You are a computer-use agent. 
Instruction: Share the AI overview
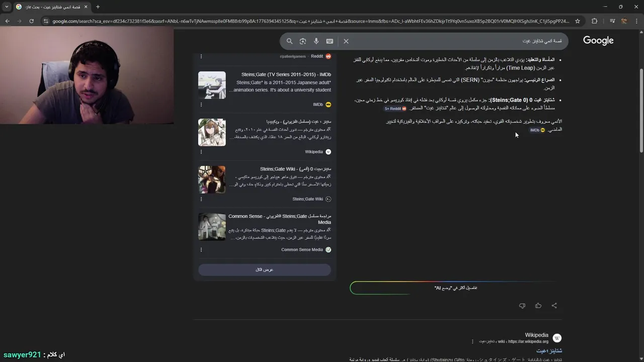[554, 306]
